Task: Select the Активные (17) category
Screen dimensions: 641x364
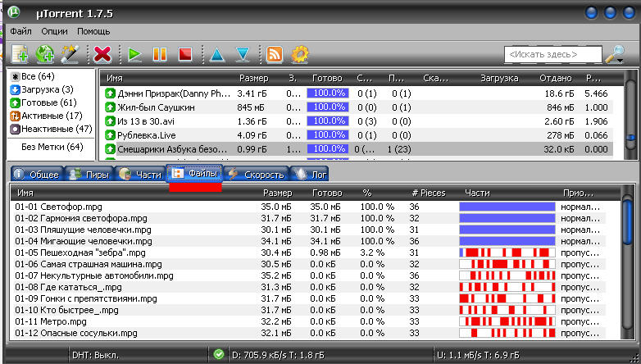Action: (47, 116)
